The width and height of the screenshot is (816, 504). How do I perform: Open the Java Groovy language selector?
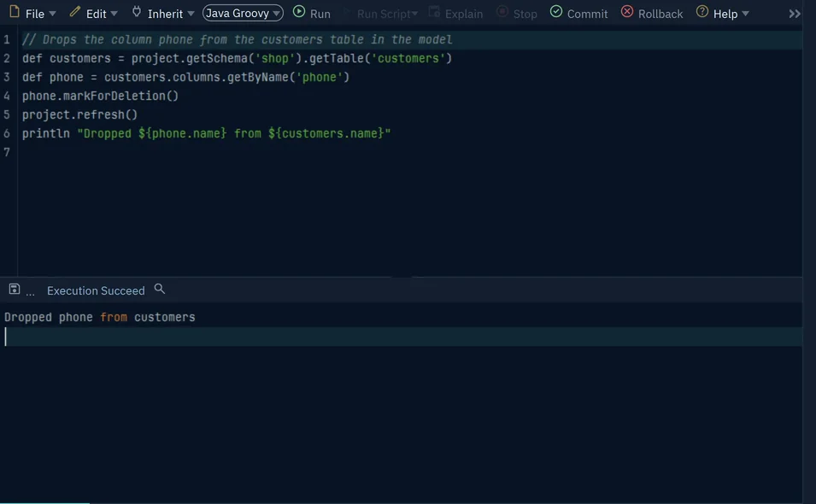pyautogui.click(x=243, y=13)
